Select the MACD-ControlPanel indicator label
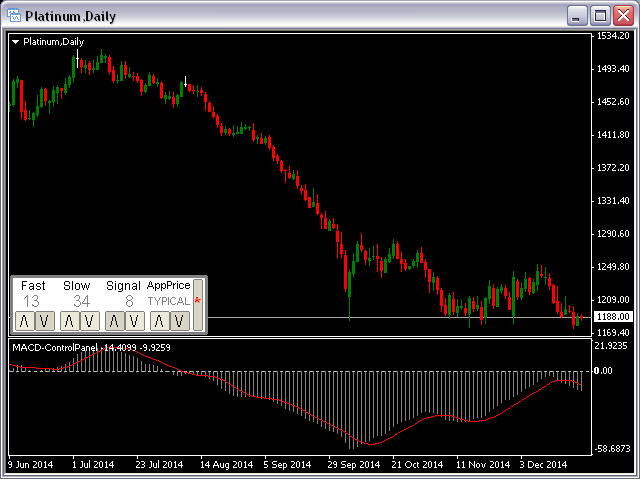The width and height of the screenshot is (640, 480). pos(55,348)
